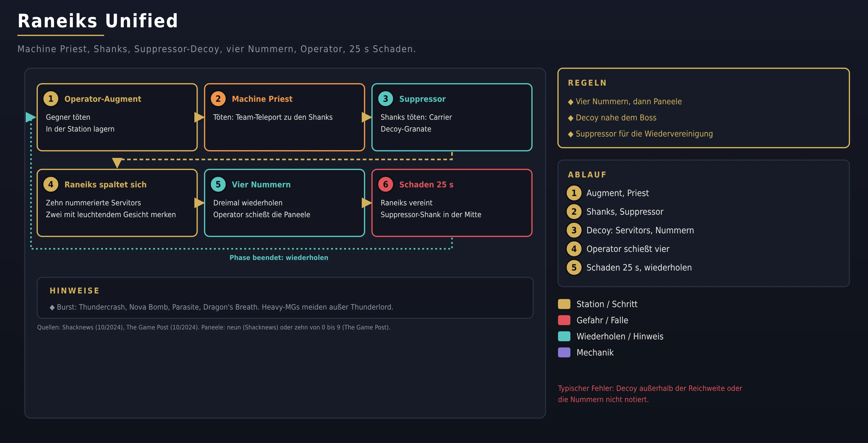Image resolution: width=868 pixels, height=443 pixels.
Task: Click the 'Mechanik' legend label
Action: [595, 353]
